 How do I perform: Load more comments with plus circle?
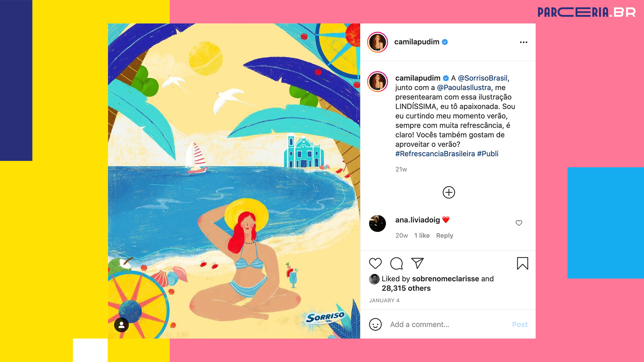pyautogui.click(x=449, y=192)
